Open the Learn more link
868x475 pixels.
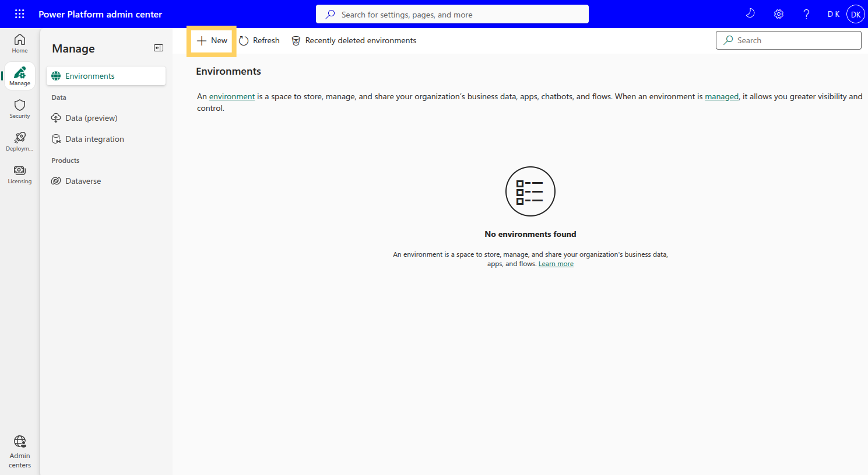coord(556,264)
